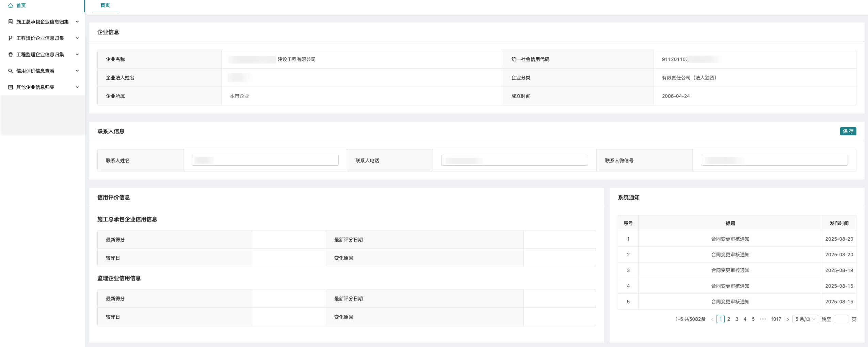The width and height of the screenshot is (868, 347).
Task: Click the 其他企业信息归集 list icon
Action: coord(11,87)
